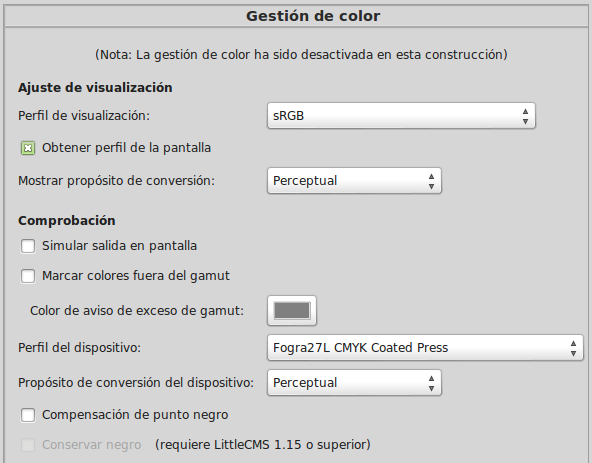Open the Perfil de visualización sRGB dropdown
This screenshot has width=592, height=463.
(x=401, y=116)
